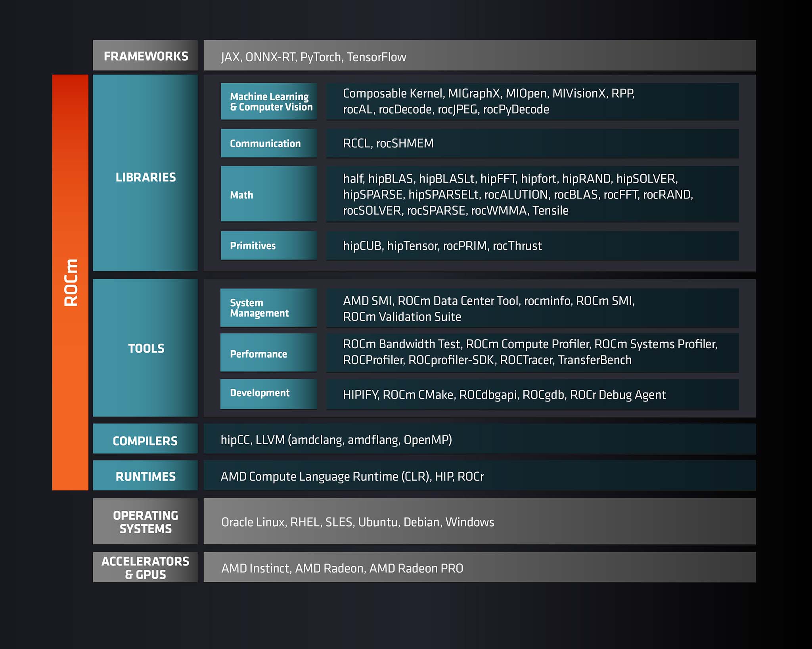Click the "MIOpen" library name

coord(526,94)
